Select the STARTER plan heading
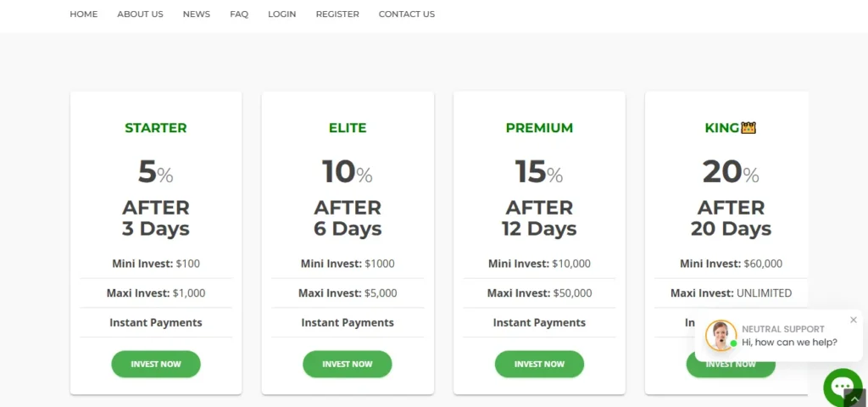 156,128
